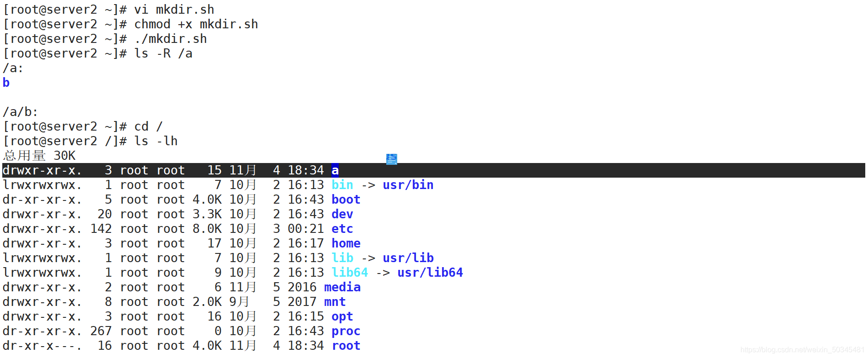Click the 'media' directory name
The width and height of the screenshot is (868, 358).
(342, 287)
